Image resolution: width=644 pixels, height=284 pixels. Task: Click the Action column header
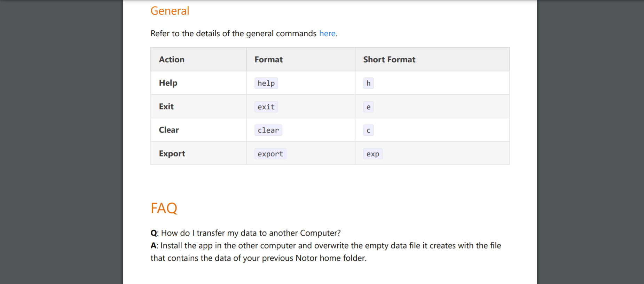tap(172, 60)
